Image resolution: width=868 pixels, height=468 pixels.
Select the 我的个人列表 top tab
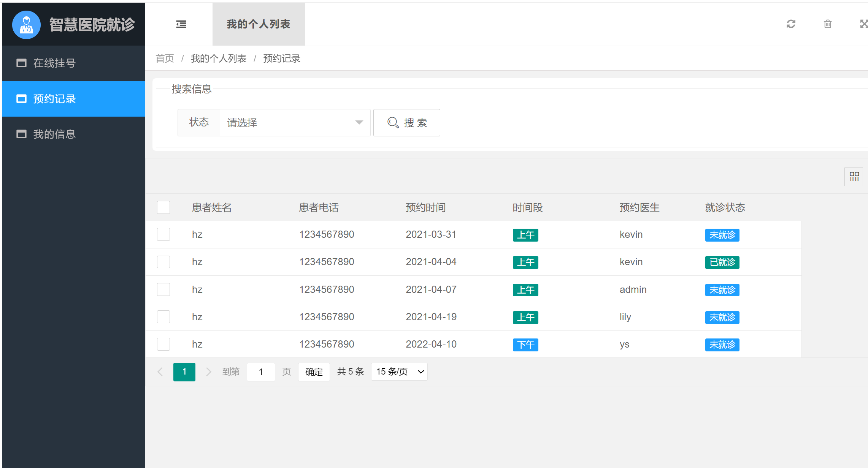(259, 24)
